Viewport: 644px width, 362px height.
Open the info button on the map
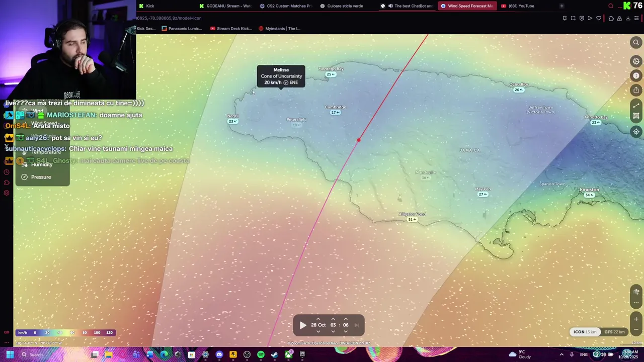click(x=636, y=75)
